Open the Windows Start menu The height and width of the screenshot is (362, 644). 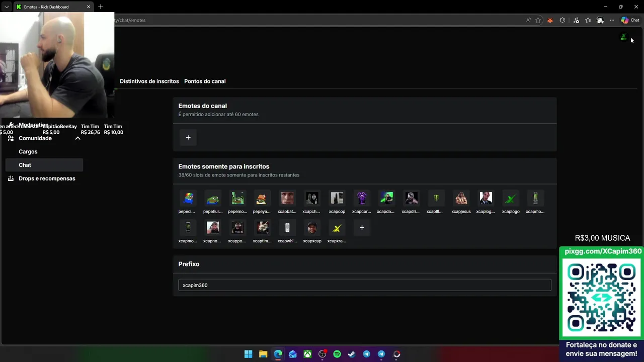248,354
